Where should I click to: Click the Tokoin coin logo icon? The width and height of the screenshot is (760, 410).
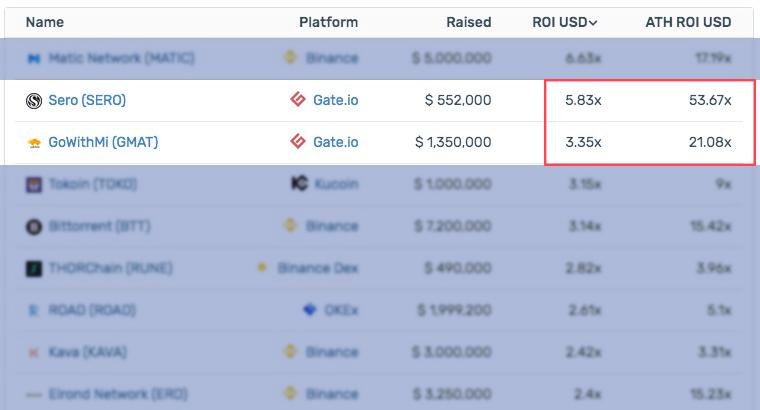33,185
